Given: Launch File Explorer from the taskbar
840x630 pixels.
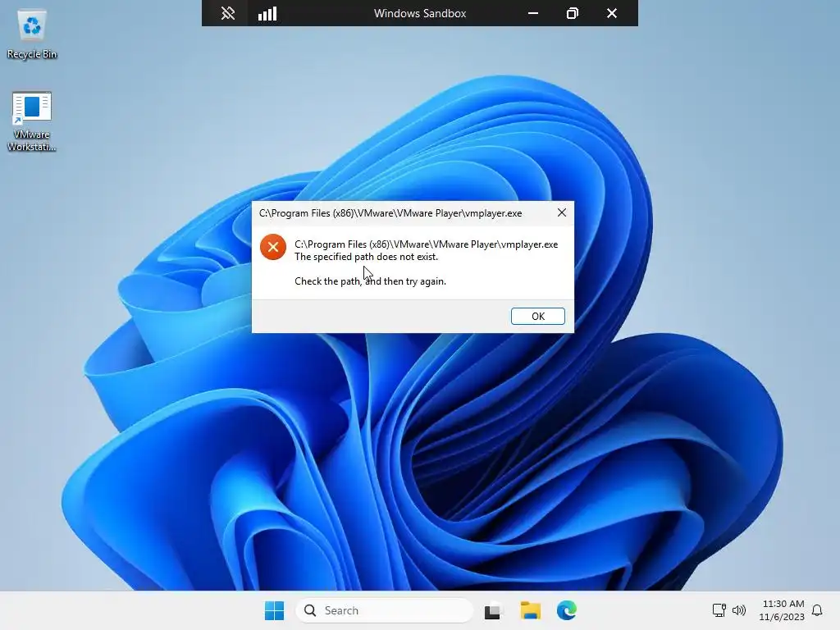Looking at the screenshot, I should pyautogui.click(x=531, y=610).
